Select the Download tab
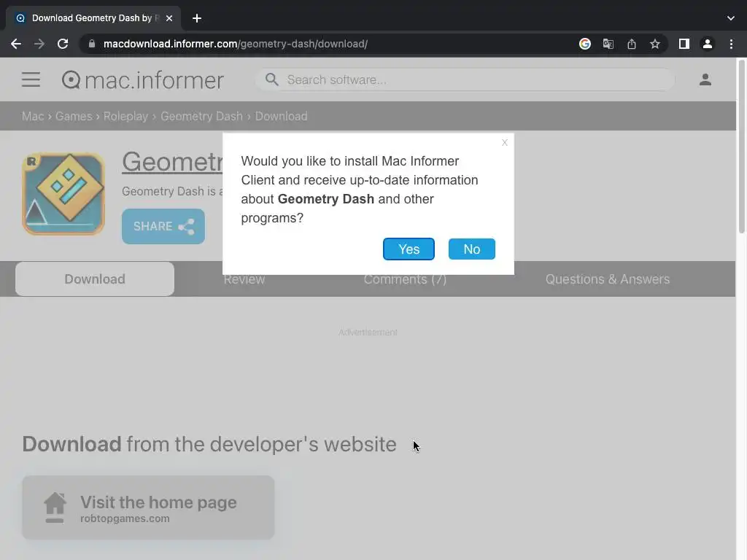The height and width of the screenshot is (560, 747). point(95,279)
